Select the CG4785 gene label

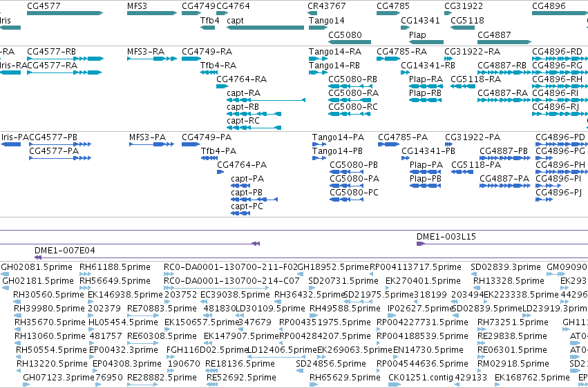(393, 6)
